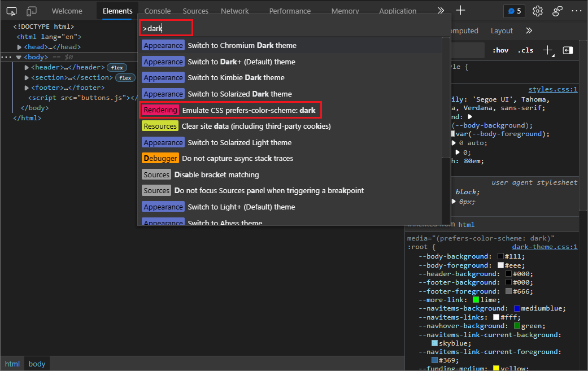Choose Switch to Chromium Dark theme

tap(290, 45)
